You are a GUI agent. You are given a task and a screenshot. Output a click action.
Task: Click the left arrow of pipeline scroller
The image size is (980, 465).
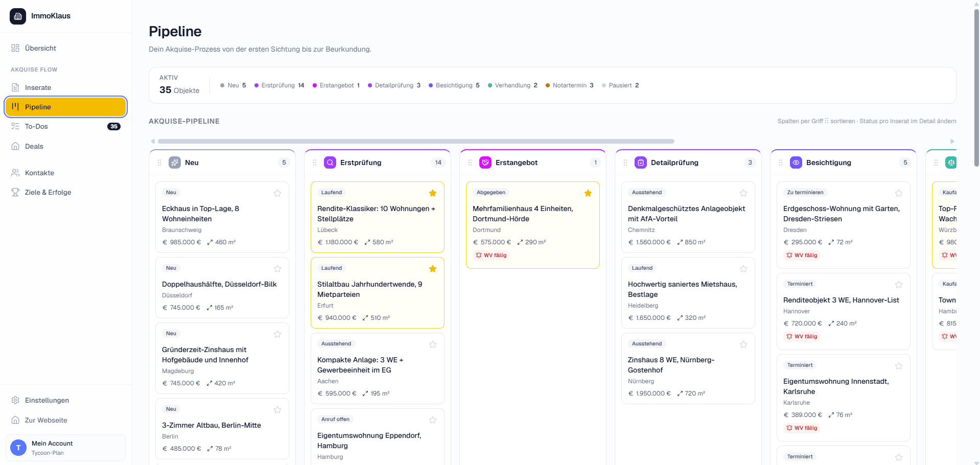coord(152,141)
